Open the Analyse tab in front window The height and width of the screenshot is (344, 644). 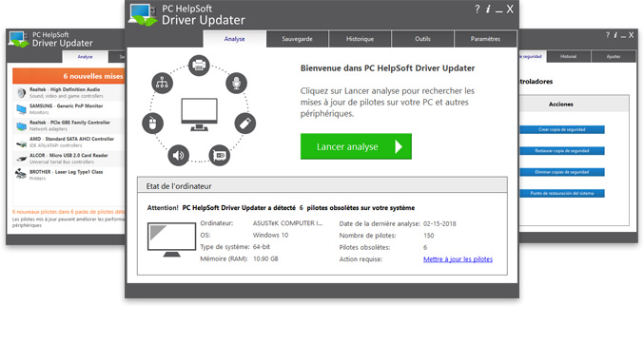235,39
